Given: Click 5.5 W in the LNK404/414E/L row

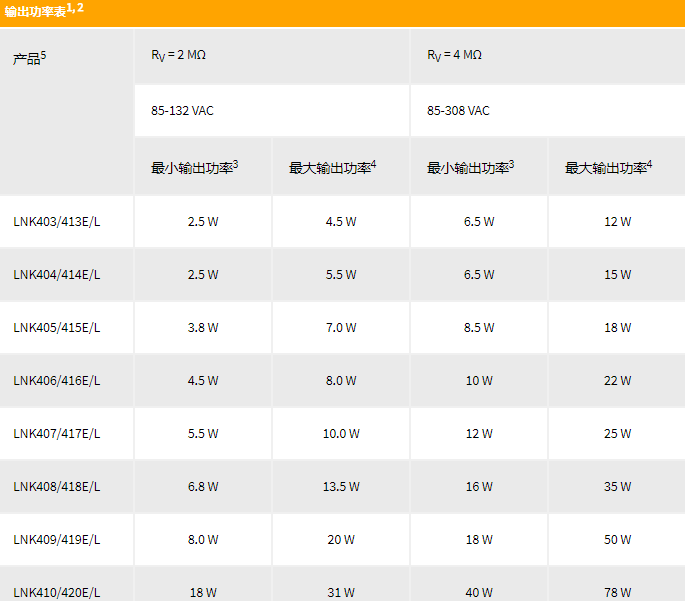Looking at the screenshot, I should coord(341,275).
